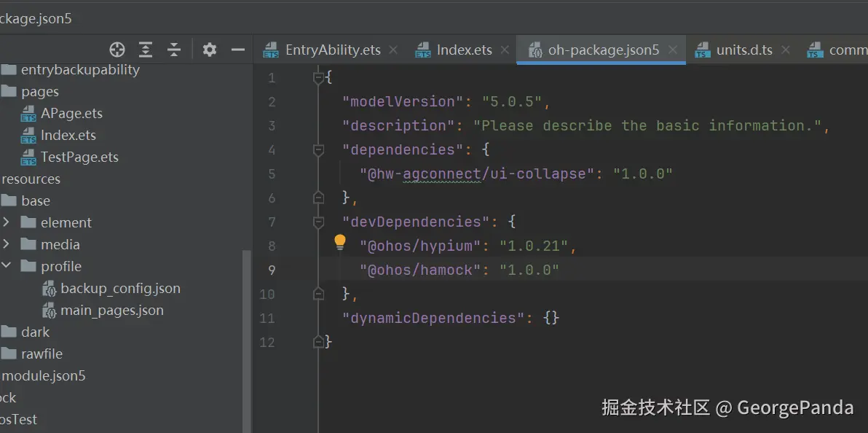Switch to Index.ets editor tab
This screenshot has height=433, width=868.
(x=465, y=50)
